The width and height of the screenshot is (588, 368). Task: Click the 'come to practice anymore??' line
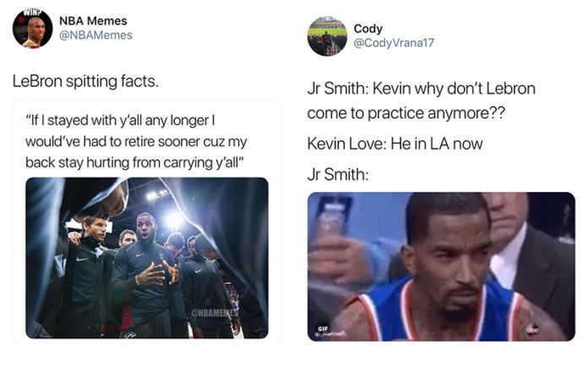(x=406, y=113)
